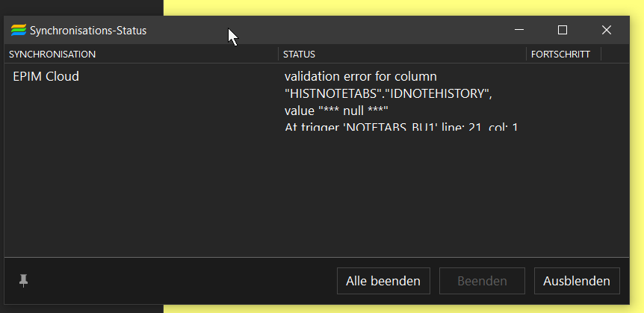644x313 pixels.
Task: Sort by the FORTSCHRITT column header
Action: pyautogui.click(x=563, y=55)
